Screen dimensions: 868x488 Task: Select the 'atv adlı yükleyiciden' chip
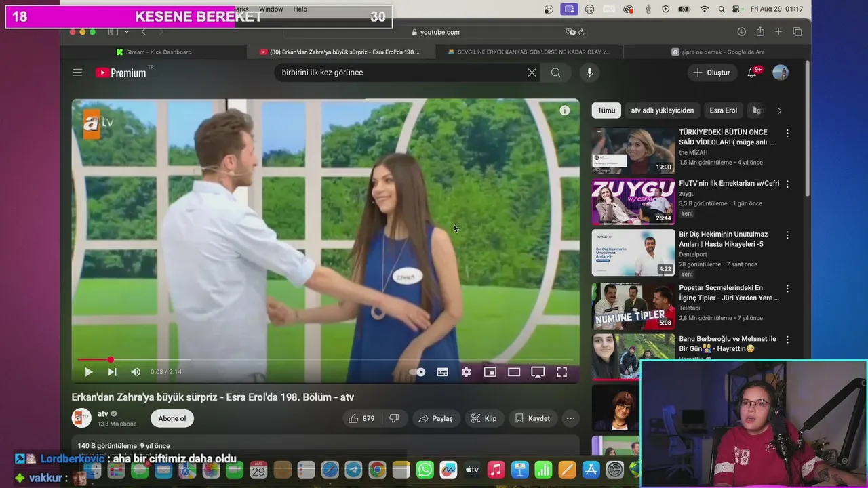click(x=663, y=110)
